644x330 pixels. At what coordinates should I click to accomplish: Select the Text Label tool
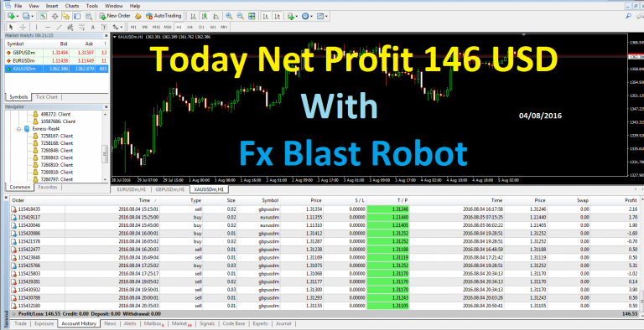pos(104,27)
